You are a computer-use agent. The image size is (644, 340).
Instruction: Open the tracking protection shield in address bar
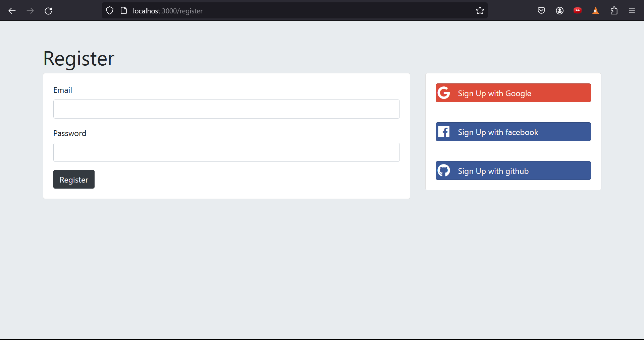click(x=110, y=10)
